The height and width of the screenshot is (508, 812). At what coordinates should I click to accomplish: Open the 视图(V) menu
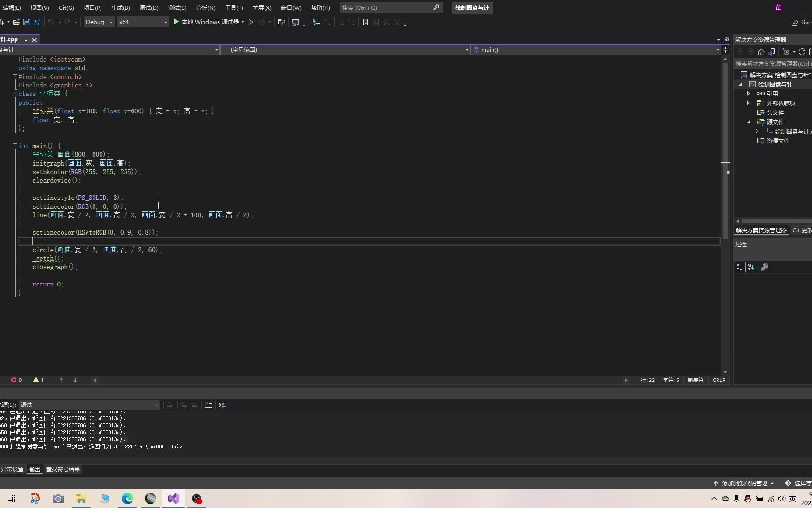pyautogui.click(x=39, y=8)
